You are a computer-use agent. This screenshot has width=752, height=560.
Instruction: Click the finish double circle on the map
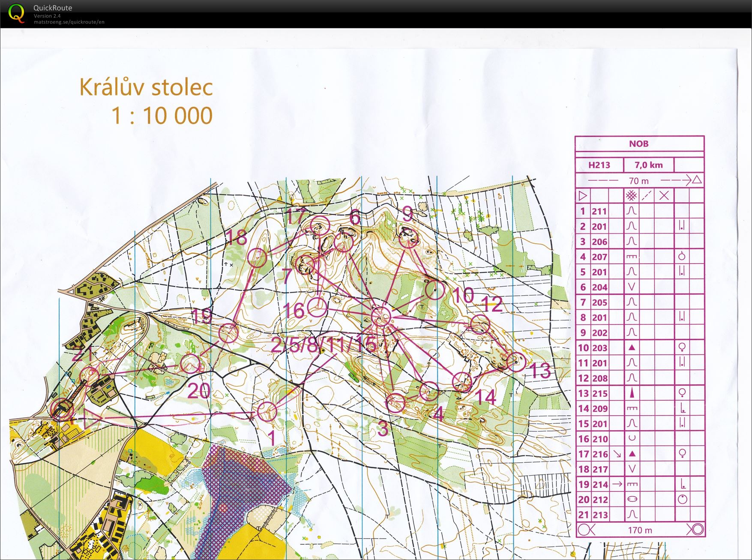pyautogui.click(x=63, y=409)
